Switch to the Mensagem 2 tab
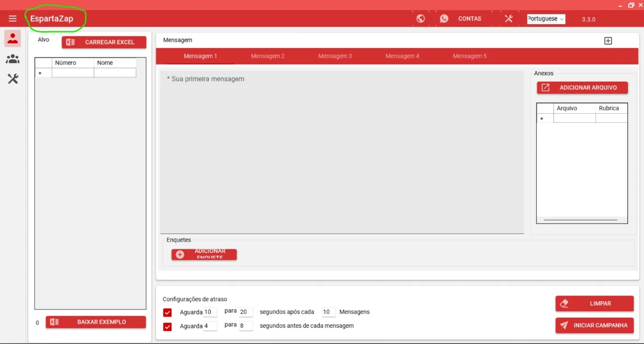The image size is (644, 344). (268, 56)
